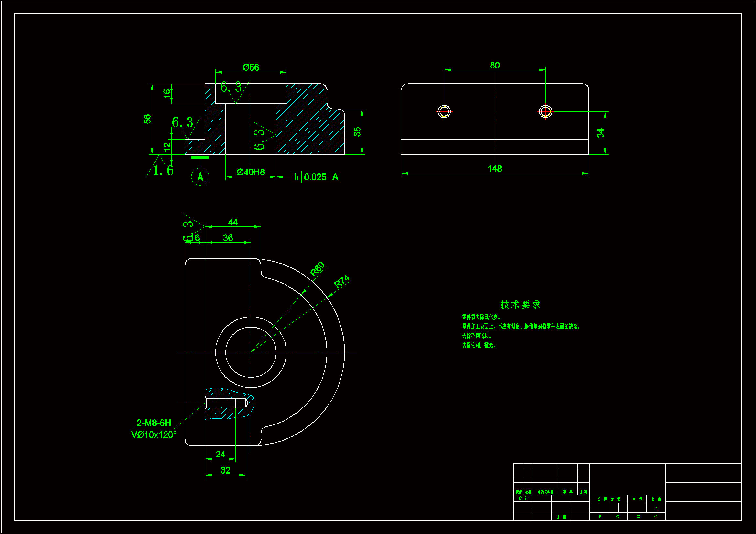Select the 设计 cell in title block
756x534 pixels.
click(523, 498)
